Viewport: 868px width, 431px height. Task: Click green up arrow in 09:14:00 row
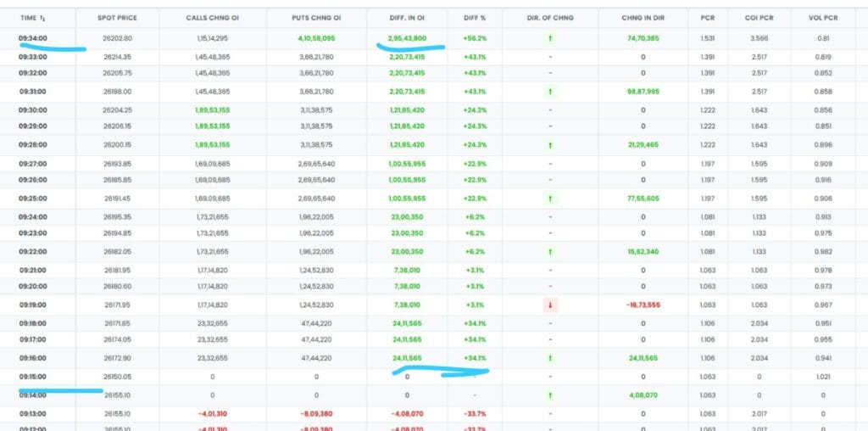[x=550, y=395]
